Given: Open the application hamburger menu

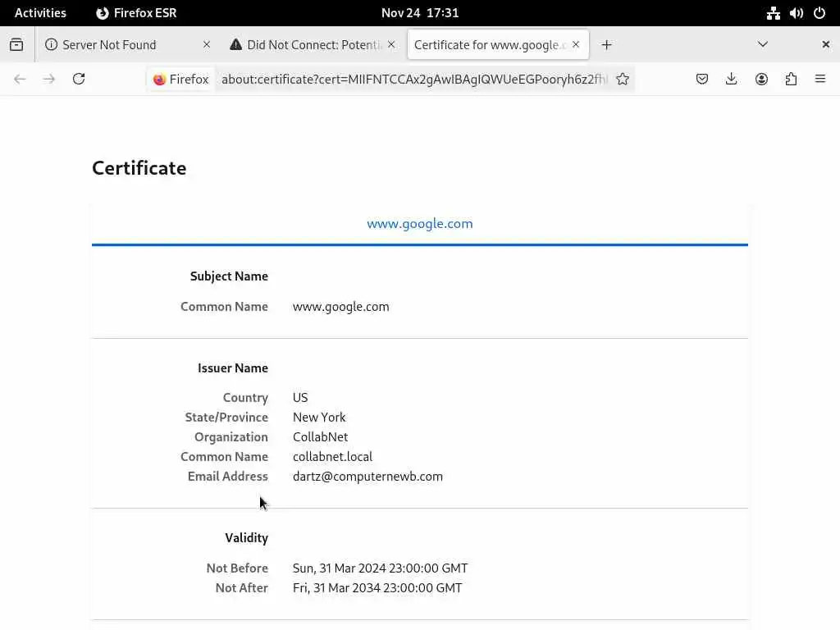Looking at the screenshot, I should [x=820, y=80].
